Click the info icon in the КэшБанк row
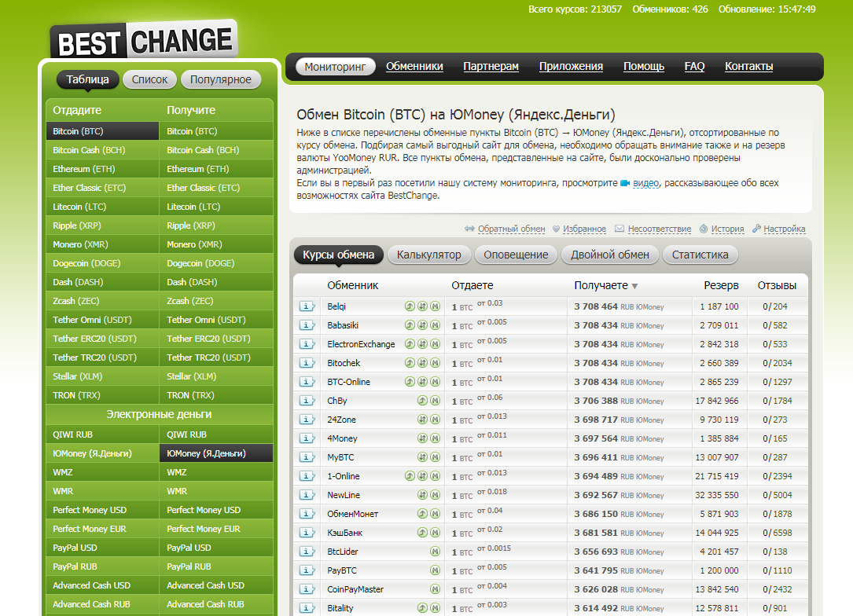Screen dimensions: 853x616 [x=307, y=533]
